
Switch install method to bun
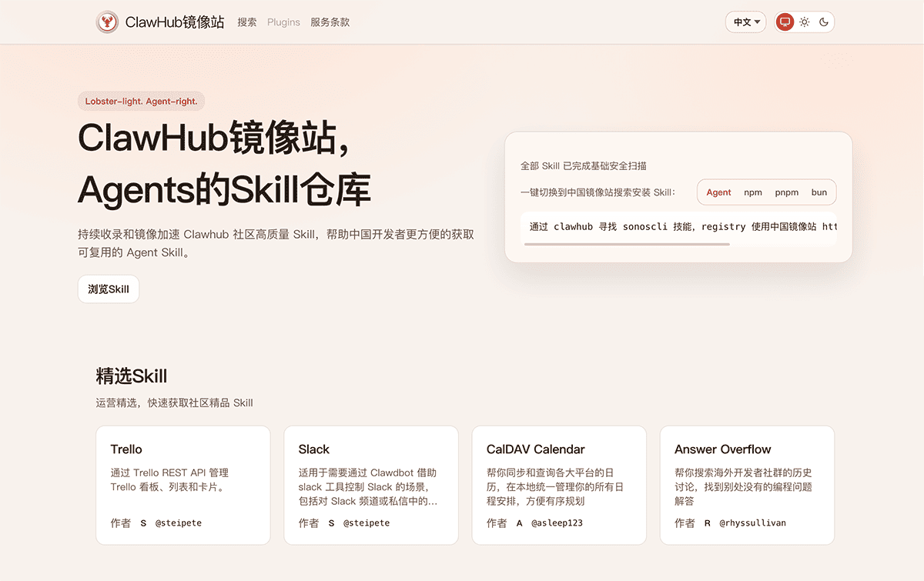(819, 192)
